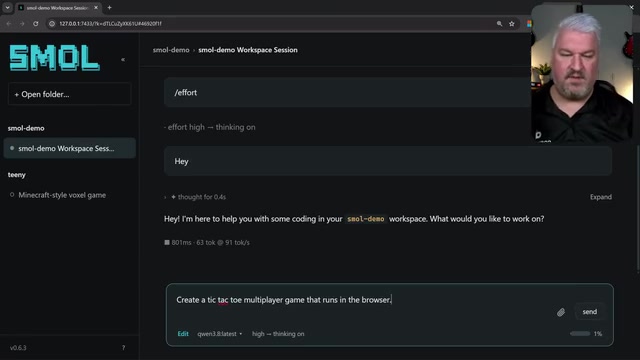
Task: Click the Hey user message bubble
Action: coord(388,161)
